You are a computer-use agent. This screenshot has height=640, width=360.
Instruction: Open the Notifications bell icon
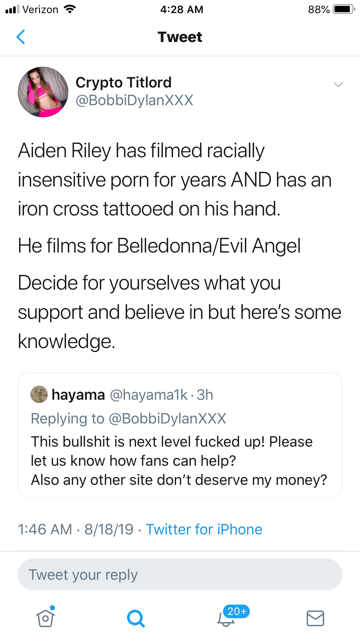pos(226,619)
